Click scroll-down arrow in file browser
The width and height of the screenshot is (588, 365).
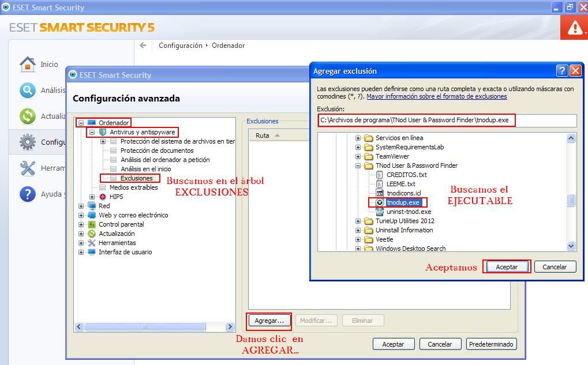(x=571, y=246)
